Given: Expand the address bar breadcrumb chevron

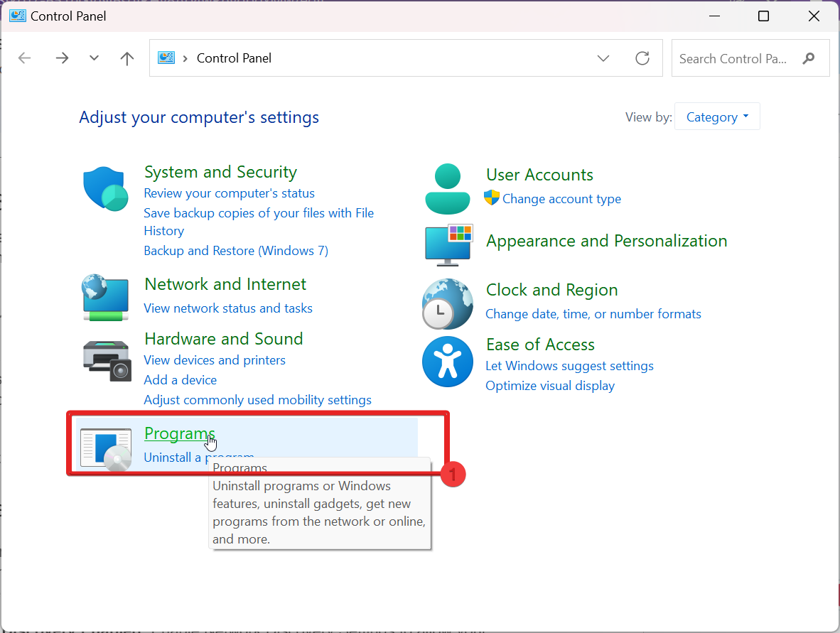Looking at the screenshot, I should (185, 58).
